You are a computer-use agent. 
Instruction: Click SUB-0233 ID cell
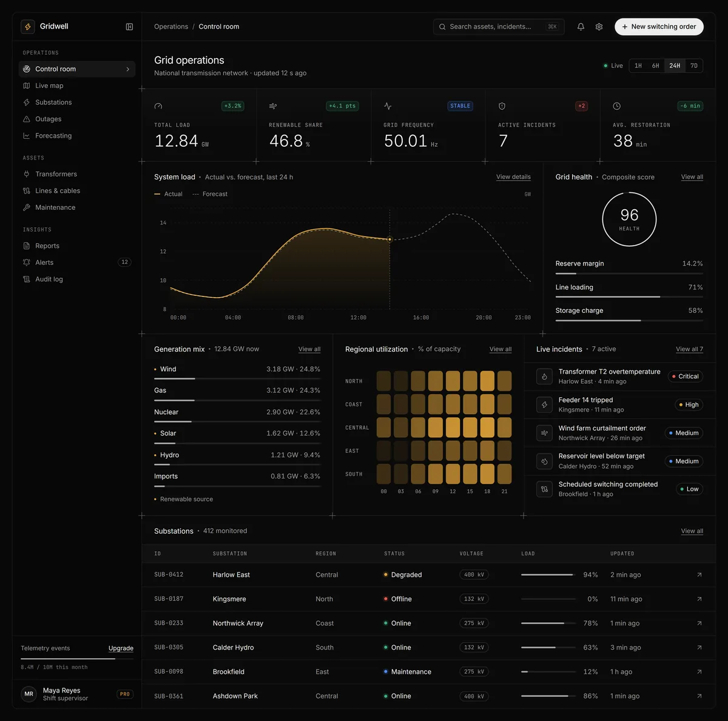[169, 623]
